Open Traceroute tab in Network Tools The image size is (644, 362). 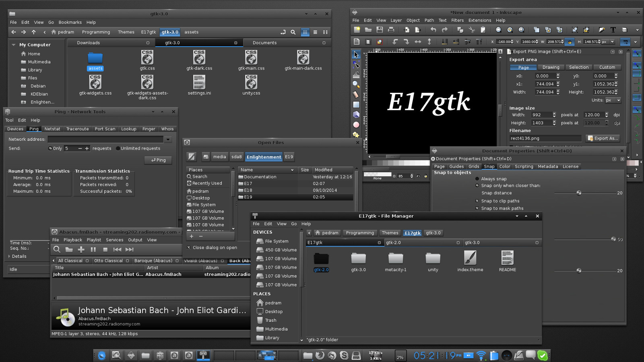click(77, 129)
